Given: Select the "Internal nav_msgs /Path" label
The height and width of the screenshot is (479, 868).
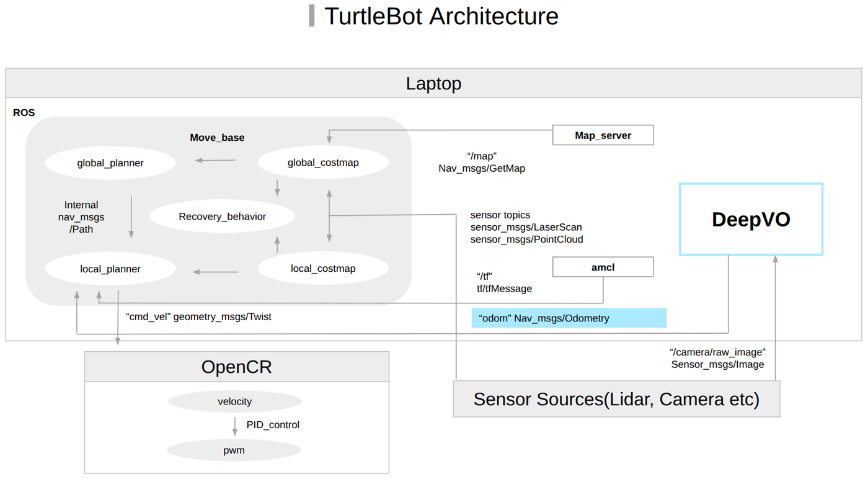Looking at the screenshot, I should click(81, 217).
